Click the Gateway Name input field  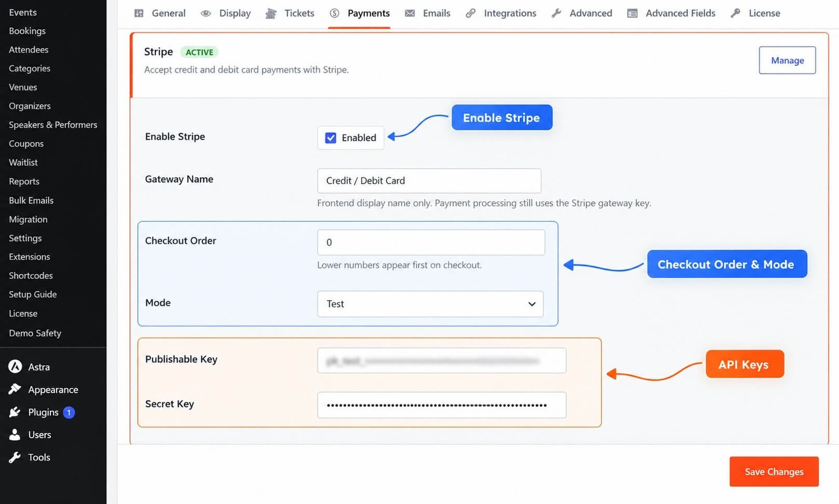click(429, 181)
